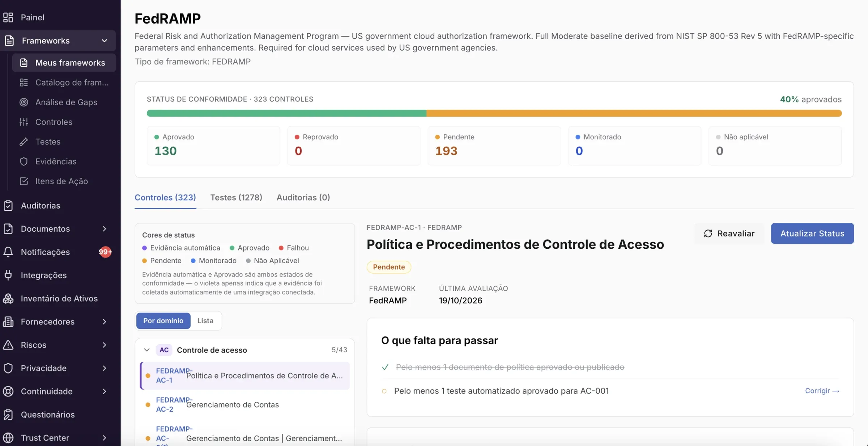
Task: Click the green approved progress bar segment
Action: tap(286, 113)
